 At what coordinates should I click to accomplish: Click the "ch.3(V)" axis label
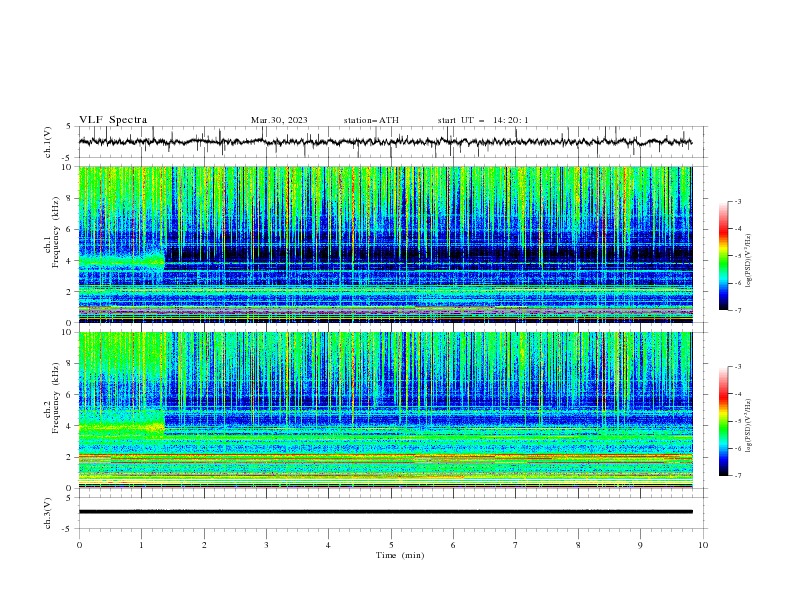48,513
